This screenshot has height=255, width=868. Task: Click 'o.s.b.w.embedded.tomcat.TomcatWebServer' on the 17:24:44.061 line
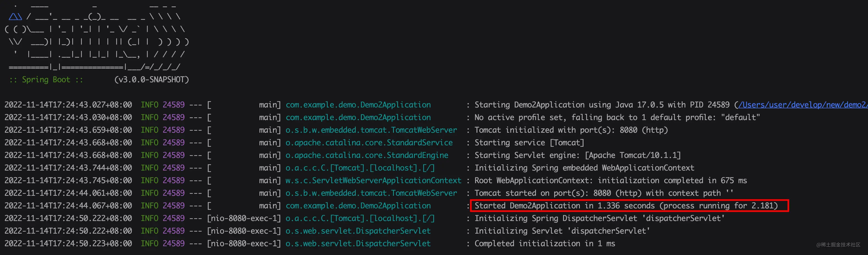tap(371, 193)
